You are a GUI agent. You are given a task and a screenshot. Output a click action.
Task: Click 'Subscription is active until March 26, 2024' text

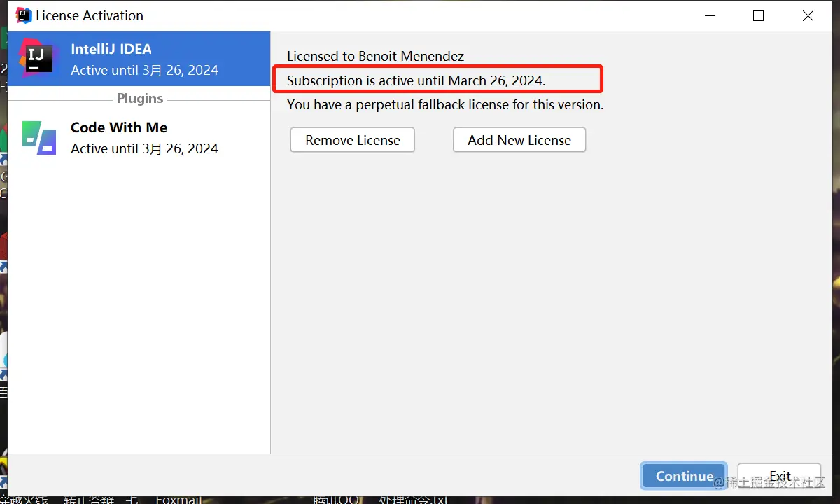[416, 80]
